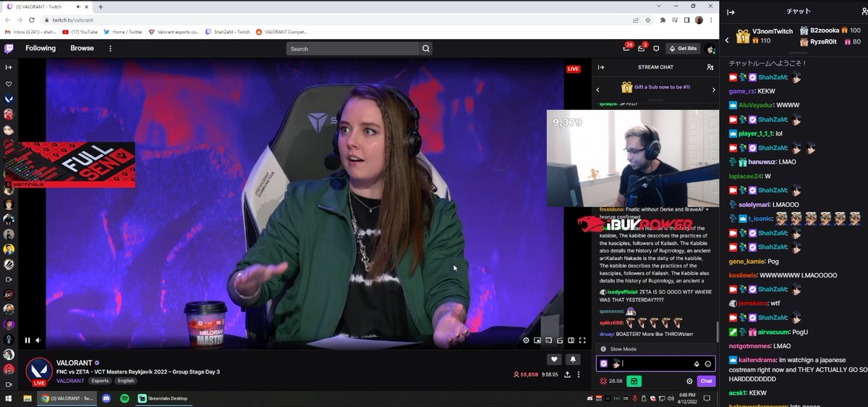Image resolution: width=868 pixels, height=407 pixels.
Task: Open the Following page
Action: point(41,49)
